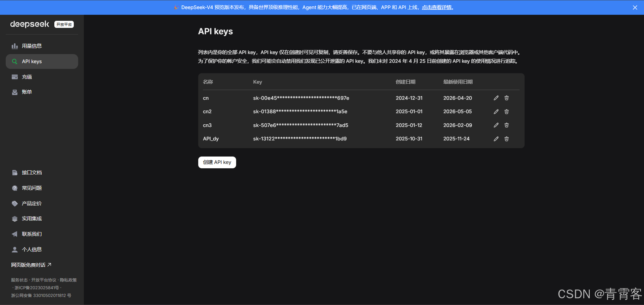644x305 pixels.
Task: Open 实用集成 integrations
Action: (42, 219)
